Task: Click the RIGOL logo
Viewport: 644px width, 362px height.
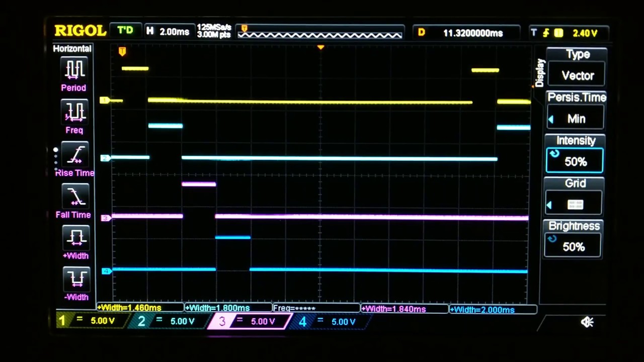Action: 80,31
